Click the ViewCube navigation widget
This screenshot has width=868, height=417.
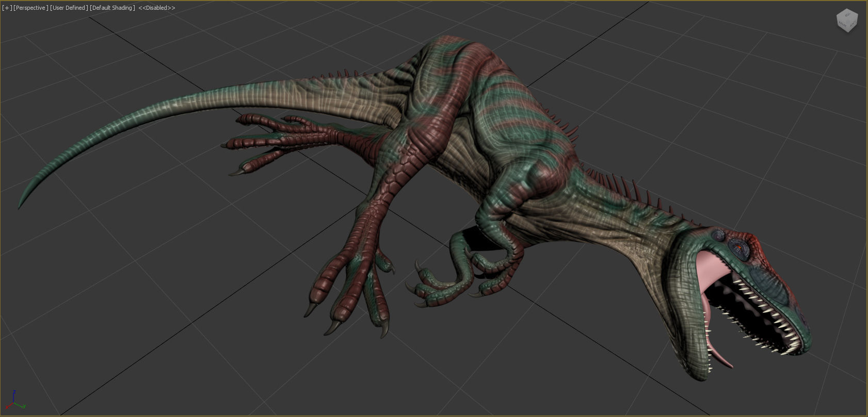click(847, 21)
